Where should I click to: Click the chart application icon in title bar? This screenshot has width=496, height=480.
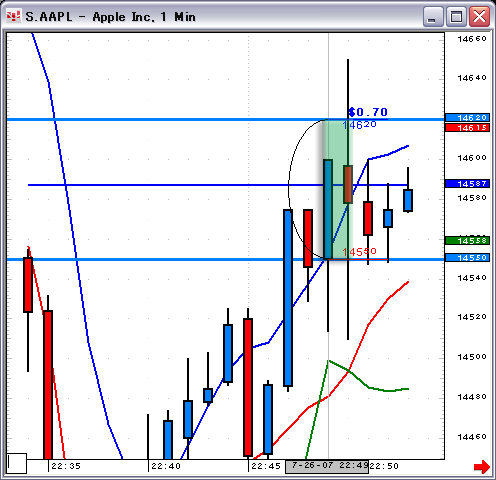(x=14, y=16)
